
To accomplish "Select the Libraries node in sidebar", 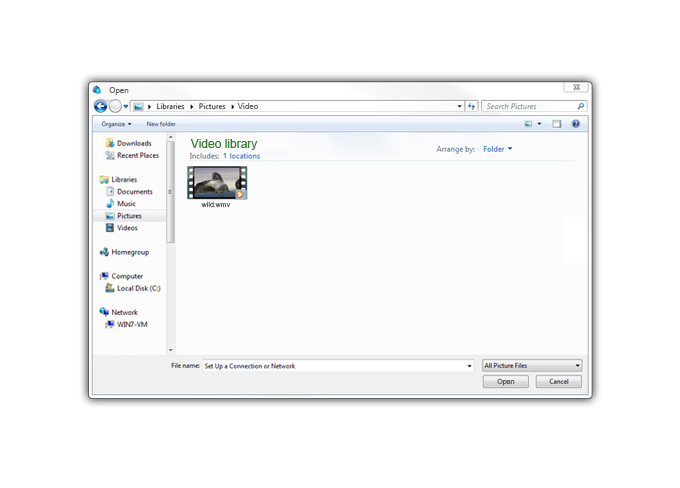I will [118, 180].
